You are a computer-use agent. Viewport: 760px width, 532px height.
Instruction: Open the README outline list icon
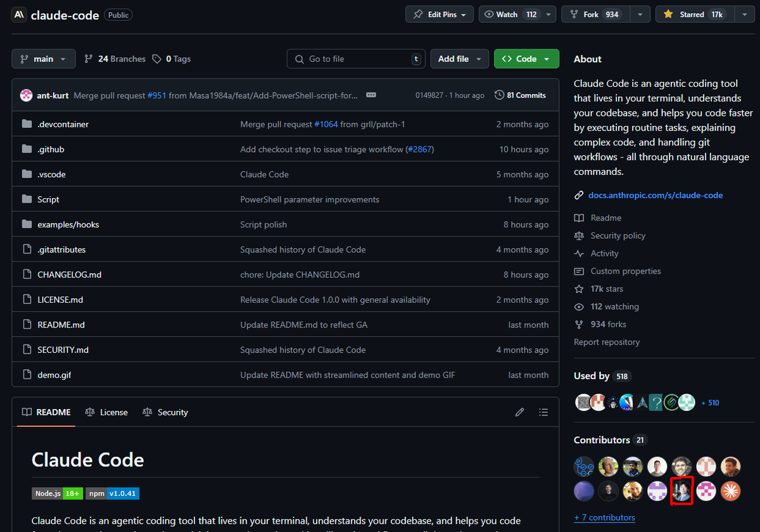coord(543,412)
